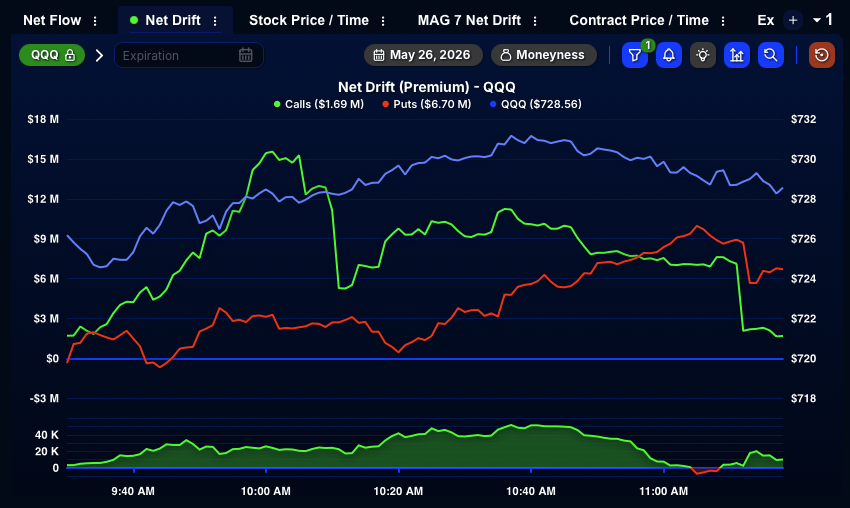Viewport: 850px width, 508px height.
Task: Click the red reset history icon
Action: point(822,55)
